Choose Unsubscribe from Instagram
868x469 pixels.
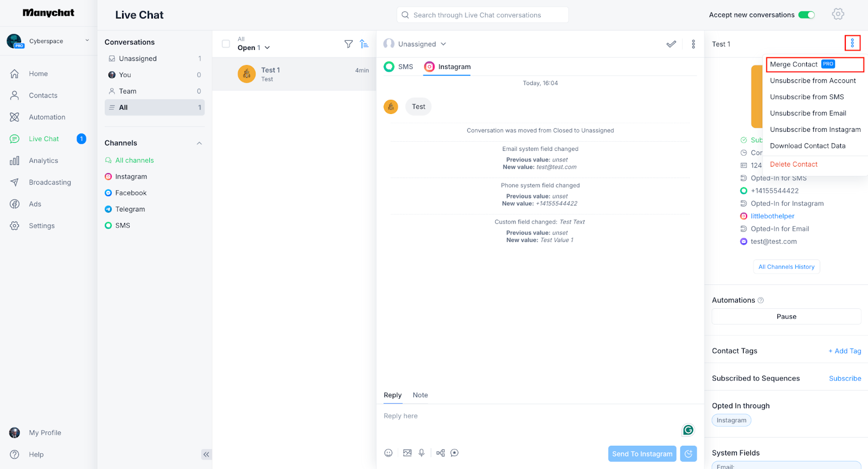pos(815,130)
